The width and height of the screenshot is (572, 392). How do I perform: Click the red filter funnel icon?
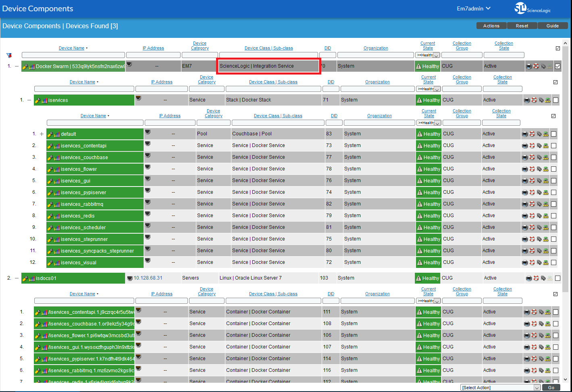point(9,56)
